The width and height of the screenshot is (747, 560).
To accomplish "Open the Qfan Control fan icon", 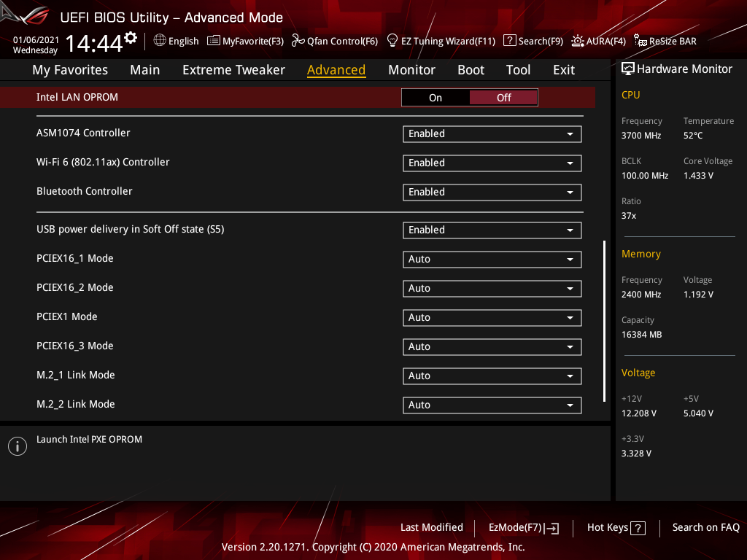I will click(298, 41).
